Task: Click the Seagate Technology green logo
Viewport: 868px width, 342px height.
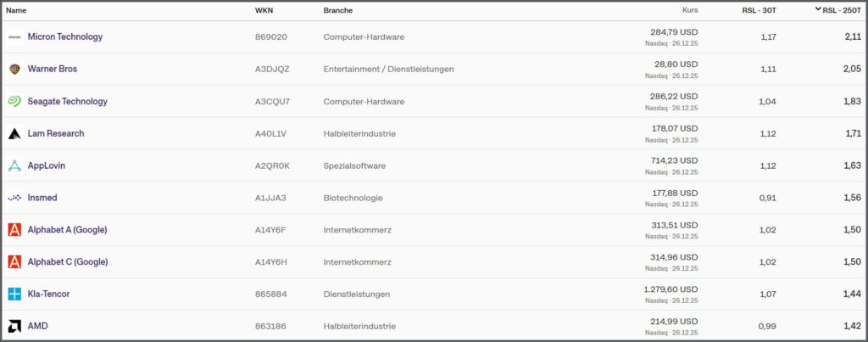Action: point(14,102)
